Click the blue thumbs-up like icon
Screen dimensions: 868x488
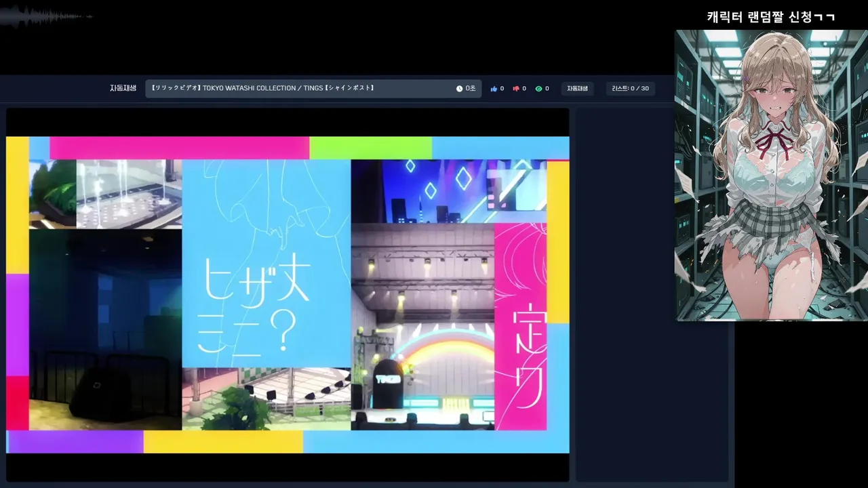494,89
